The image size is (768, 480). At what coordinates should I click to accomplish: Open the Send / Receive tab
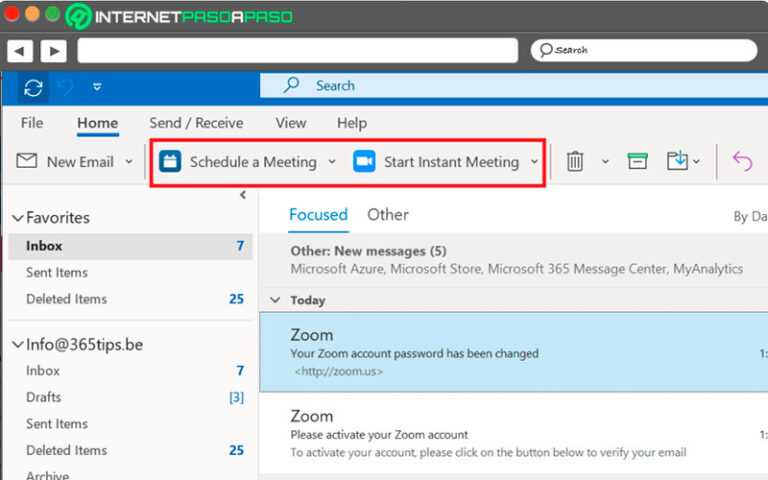196,123
